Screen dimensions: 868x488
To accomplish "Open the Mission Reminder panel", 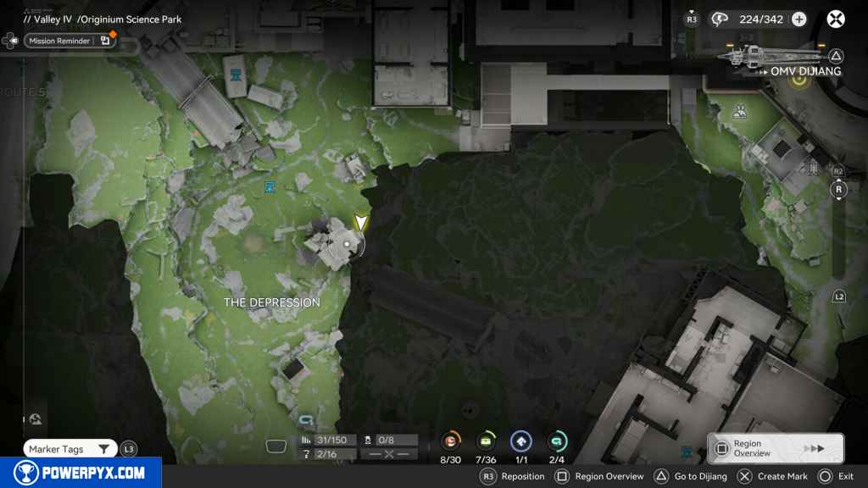I will click(69, 40).
